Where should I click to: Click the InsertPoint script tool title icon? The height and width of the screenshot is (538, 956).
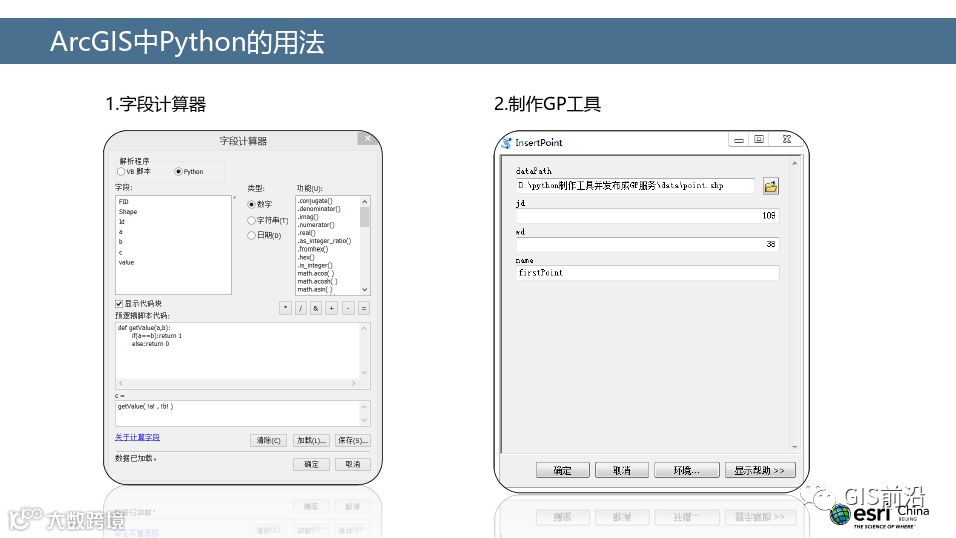pos(506,143)
